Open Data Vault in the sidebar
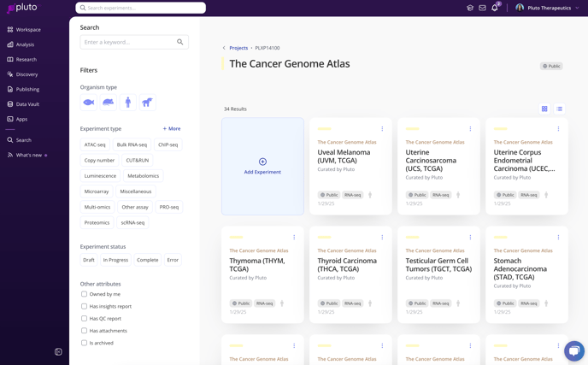Image resolution: width=588 pixels, height=365 pixels. [x=23, y=104]
